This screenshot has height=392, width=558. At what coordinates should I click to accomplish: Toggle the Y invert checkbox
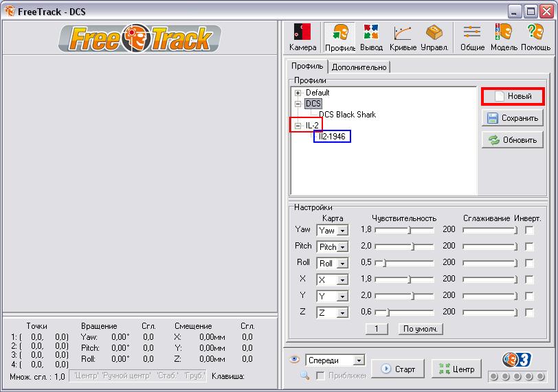point(530,296)
